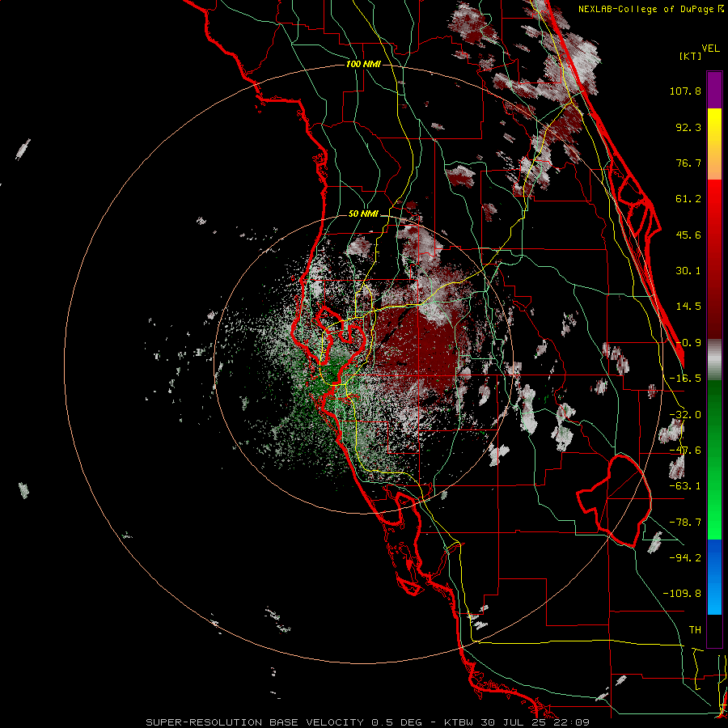Screen dimensions: 728x728
Task: Click the TH label on the legend
Action: pos(695,630)
